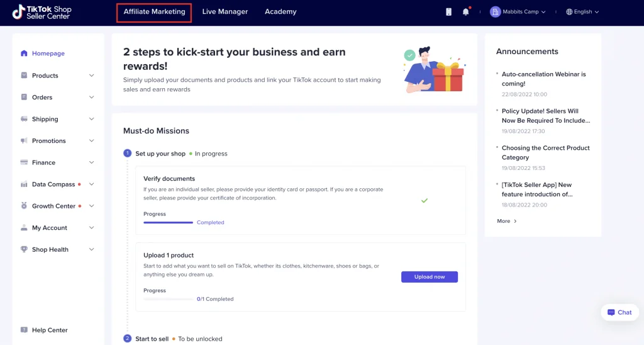The image size is (644, 345).
Task: Click the Help Center question icon
Action: tap(24, 330)
